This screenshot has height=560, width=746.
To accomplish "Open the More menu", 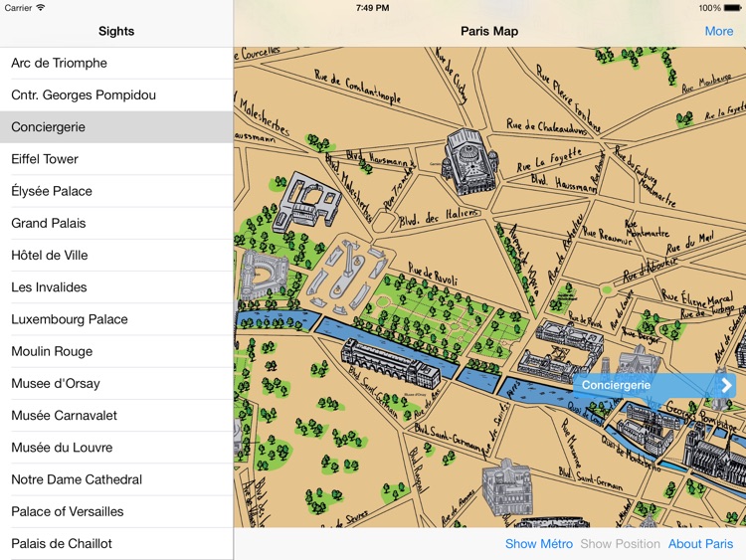I will (x=718, y=32).
